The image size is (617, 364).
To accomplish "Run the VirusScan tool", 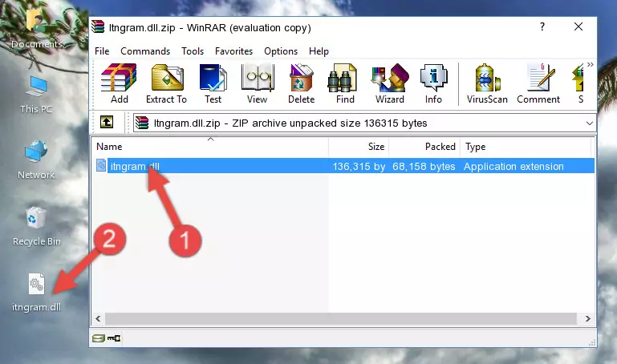I will click(487, 83).
